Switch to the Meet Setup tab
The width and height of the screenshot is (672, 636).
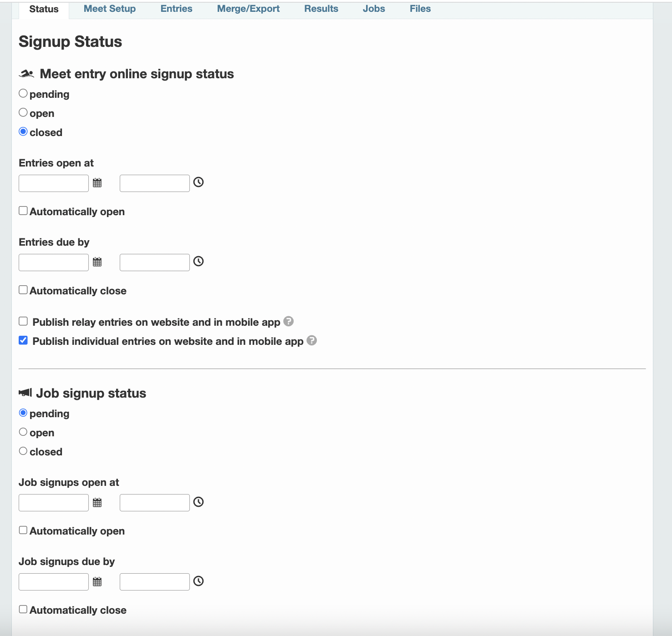(109, 8)
